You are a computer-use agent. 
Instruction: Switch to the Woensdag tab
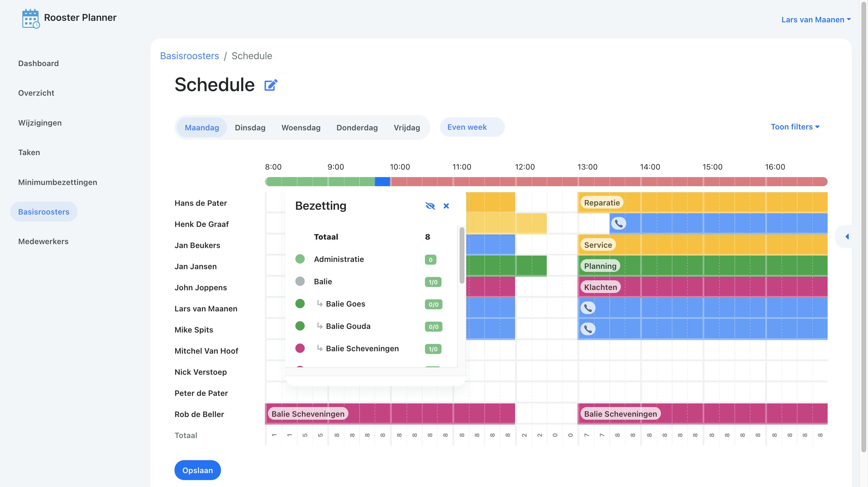tap(301, 128)
